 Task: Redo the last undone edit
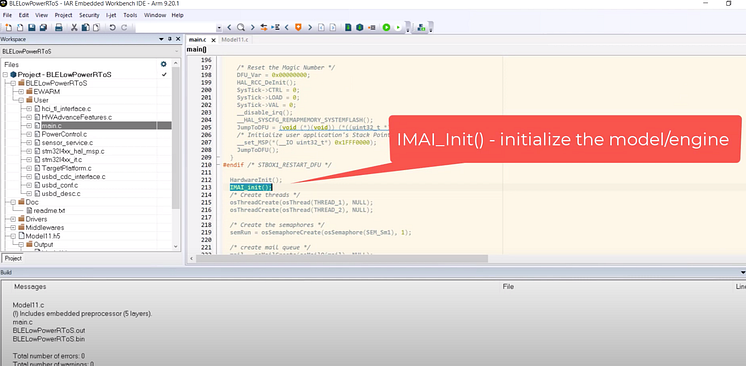pos(124,28)
